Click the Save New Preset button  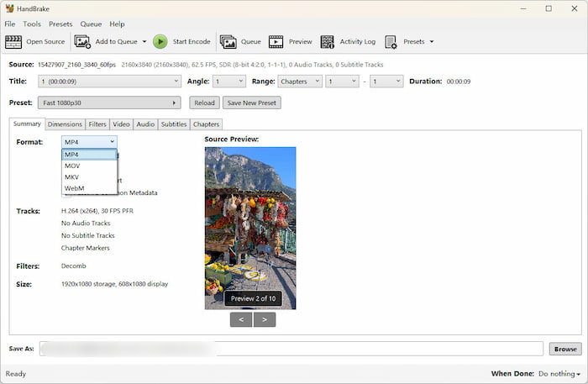[x=252, y=103]
